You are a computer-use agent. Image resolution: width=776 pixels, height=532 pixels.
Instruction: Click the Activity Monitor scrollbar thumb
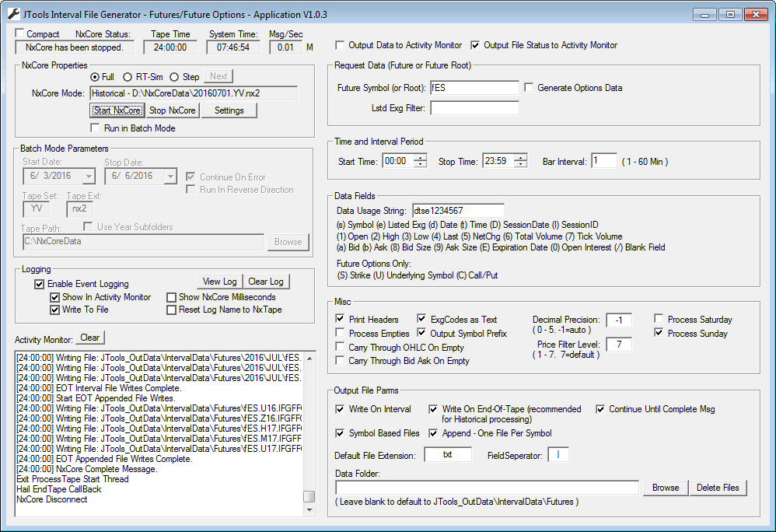309,496
